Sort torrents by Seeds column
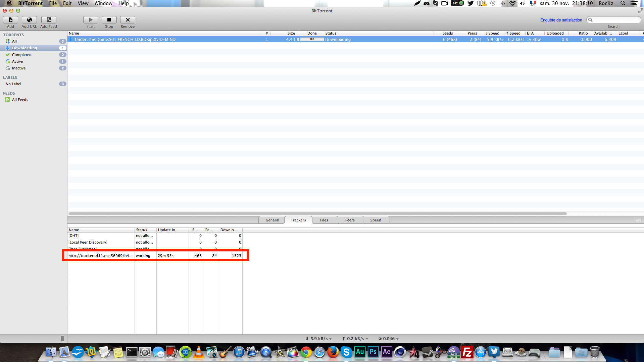The image size is (644, 362). point(446,33)
